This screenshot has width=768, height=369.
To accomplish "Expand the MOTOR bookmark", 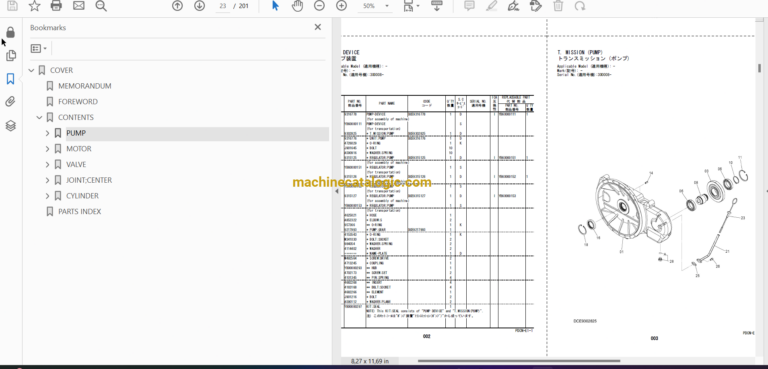I will (x=48, y=149).
